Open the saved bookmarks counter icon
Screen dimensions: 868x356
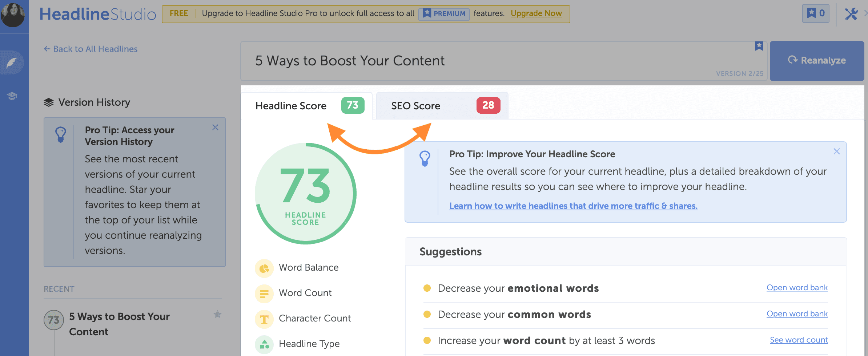click(816, 13)
